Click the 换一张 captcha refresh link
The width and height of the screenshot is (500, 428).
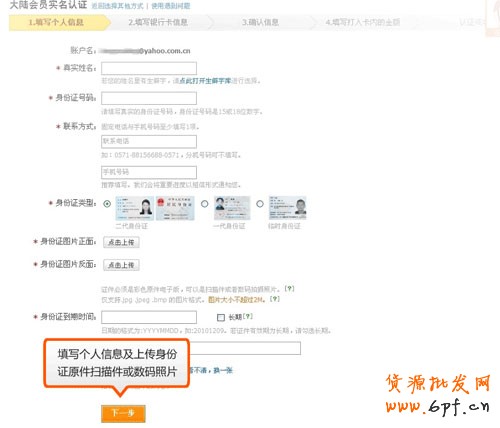click(x=223, y=370)
